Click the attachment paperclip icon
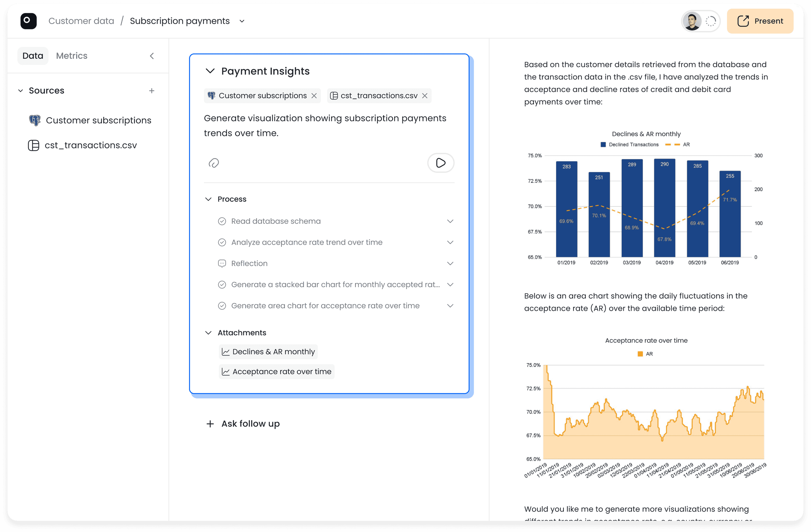 click(x=214, y=163)
